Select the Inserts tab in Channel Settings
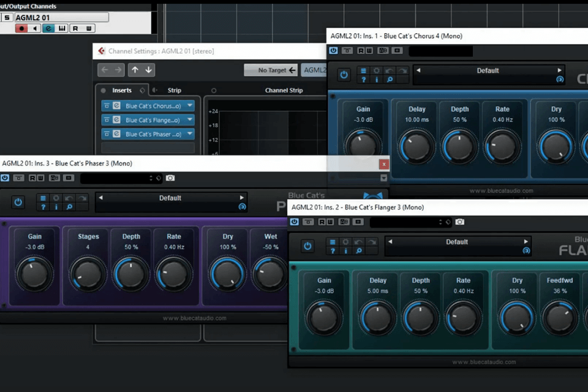The height and width of the screenshot is (392, 588). pos(121,91)
